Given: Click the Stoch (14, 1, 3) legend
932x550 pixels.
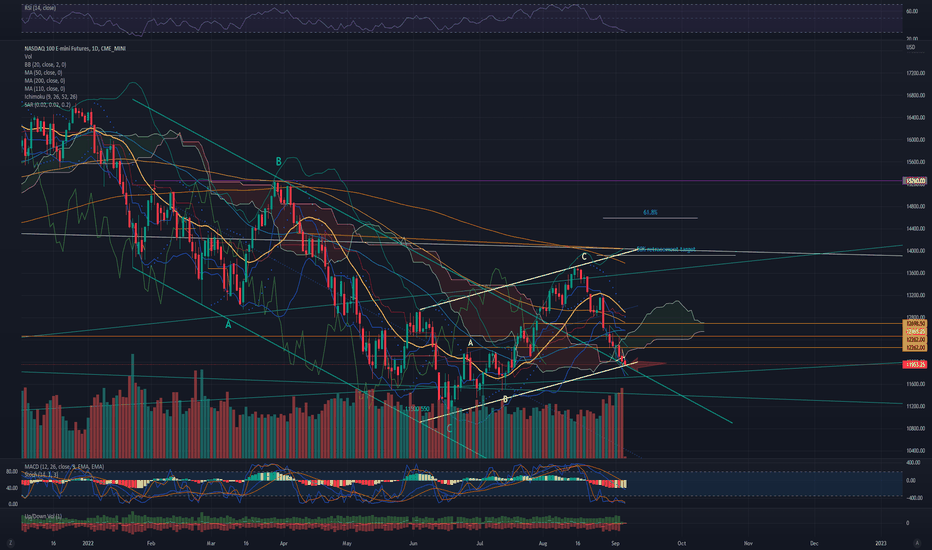Looking at the screenshot, I should point(41,474).
